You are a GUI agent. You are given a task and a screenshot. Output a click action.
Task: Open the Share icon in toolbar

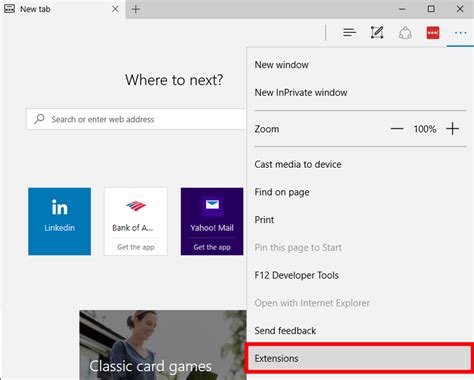tap(405, 33)
